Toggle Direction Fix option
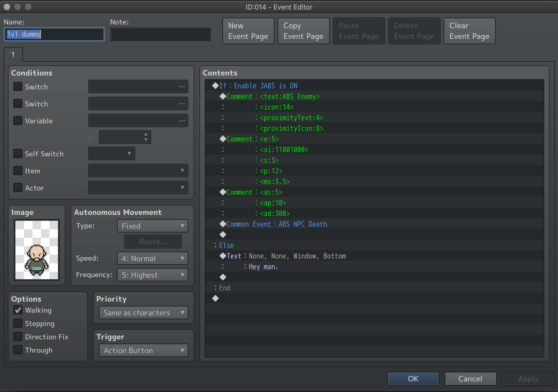 tap(18, 336)
